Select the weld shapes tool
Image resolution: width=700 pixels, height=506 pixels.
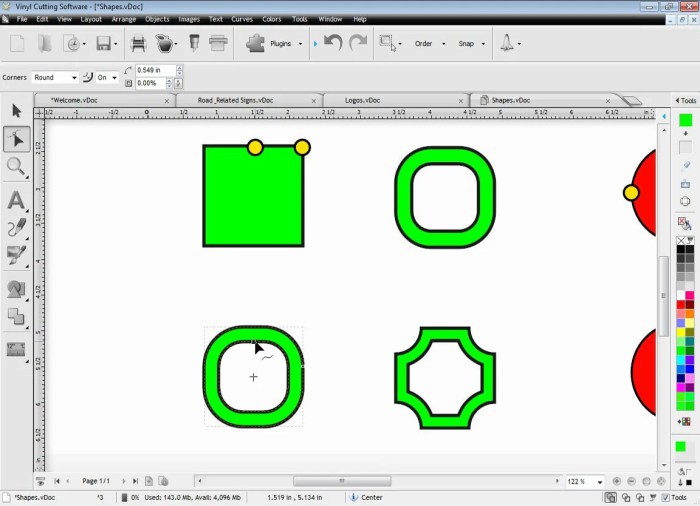(17, 317)
